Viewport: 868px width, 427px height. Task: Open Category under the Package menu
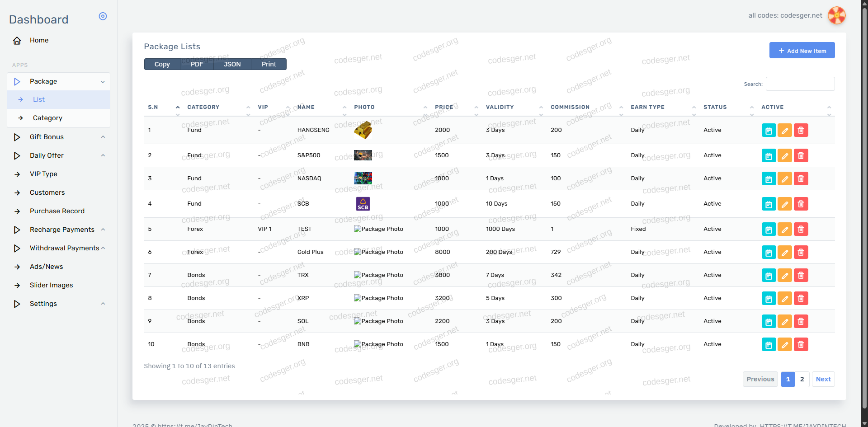click(x=47, y=118)
